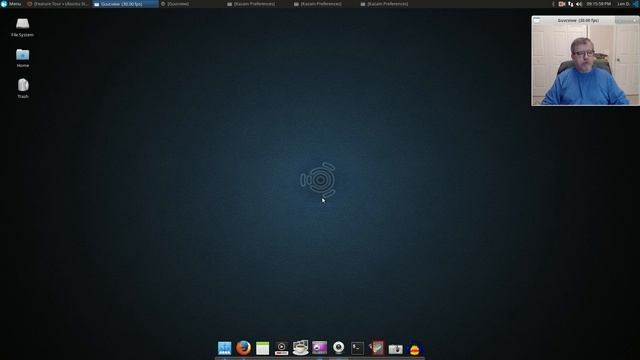Launch the camera app in dock
This screenshot has width=640, height=360.
(396, 349)
